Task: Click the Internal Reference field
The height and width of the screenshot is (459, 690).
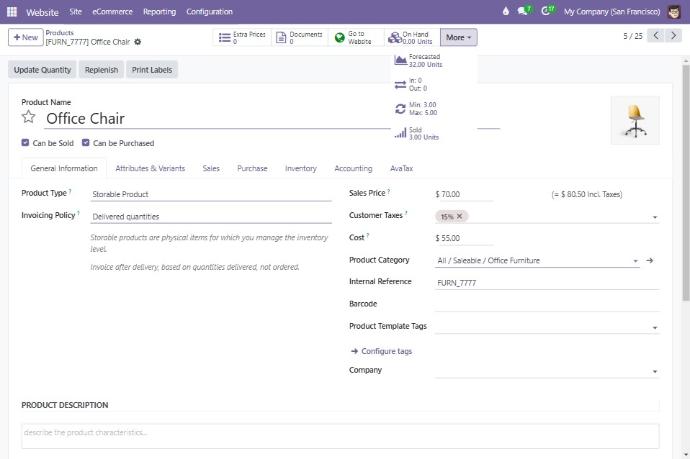Action: (x=547, y=283)
